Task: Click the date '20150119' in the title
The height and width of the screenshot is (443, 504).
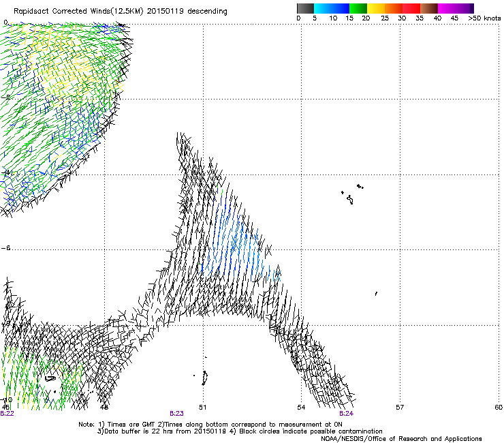Action: [166, 12]
